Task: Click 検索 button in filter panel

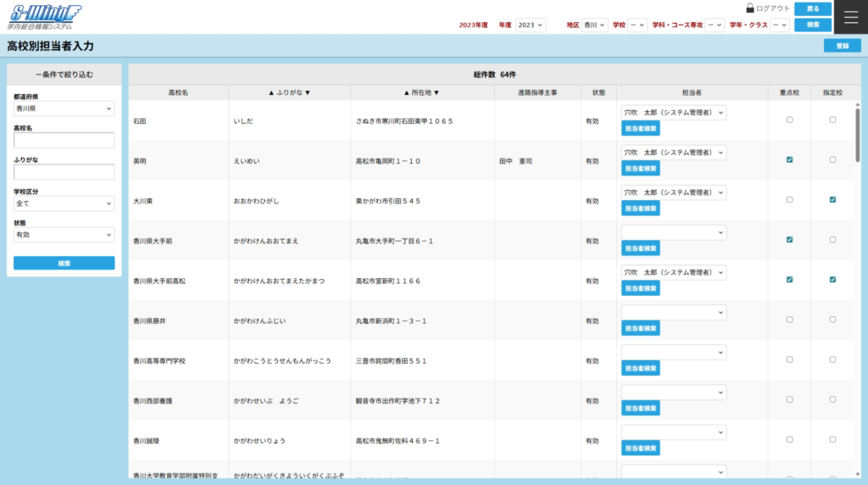Action: pos(64,263)
